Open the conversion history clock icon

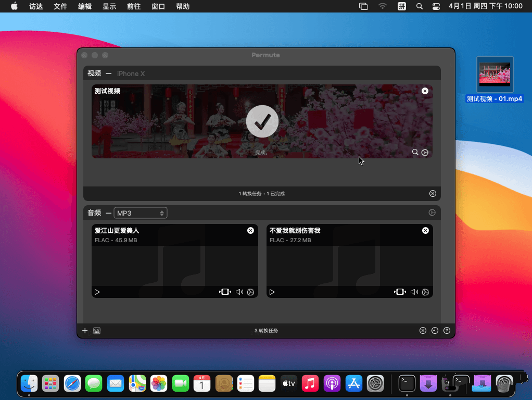point(435,331)
